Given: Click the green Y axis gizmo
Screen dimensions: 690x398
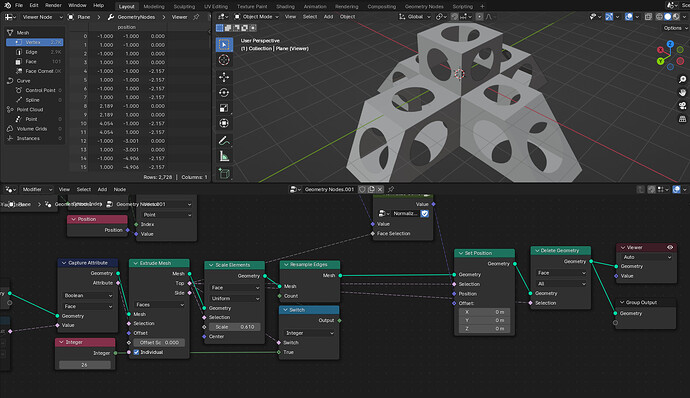Looking at the screenshot, I should [x=661, y=61].
